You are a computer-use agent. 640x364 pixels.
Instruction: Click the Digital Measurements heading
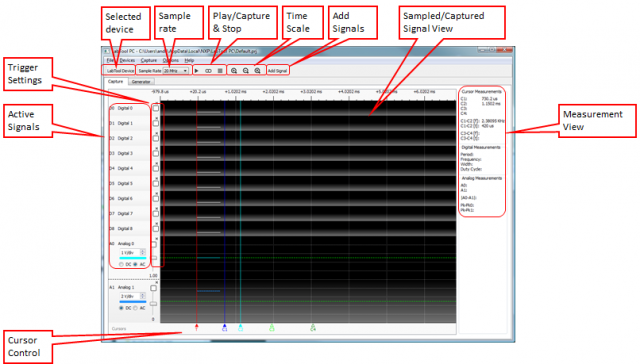click(x=481, y=147)
